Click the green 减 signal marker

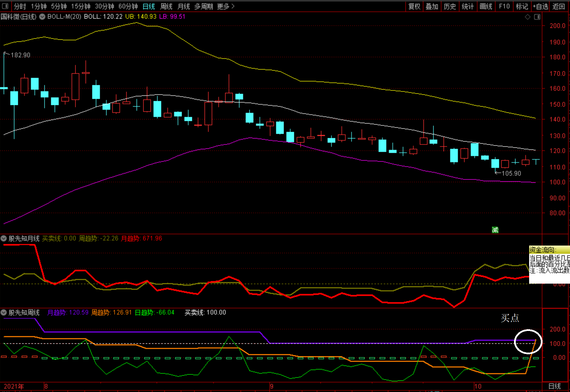click(x=495, y=230)
